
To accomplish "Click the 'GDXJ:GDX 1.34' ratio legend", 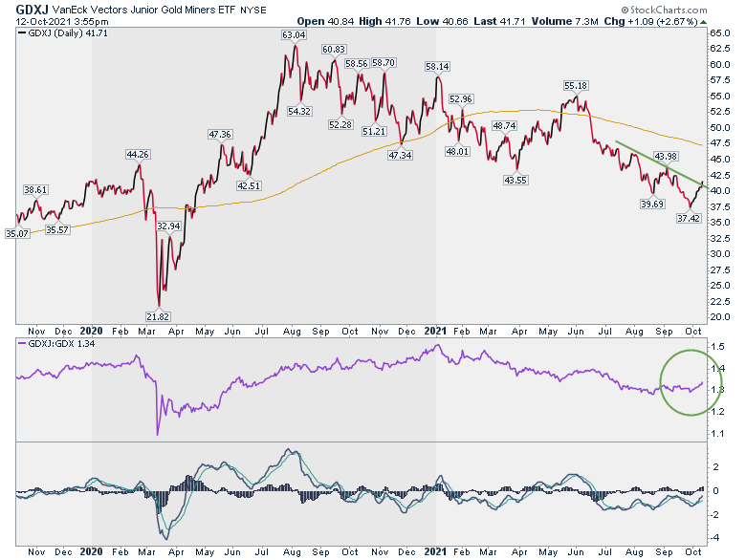I will coord(56,343).
